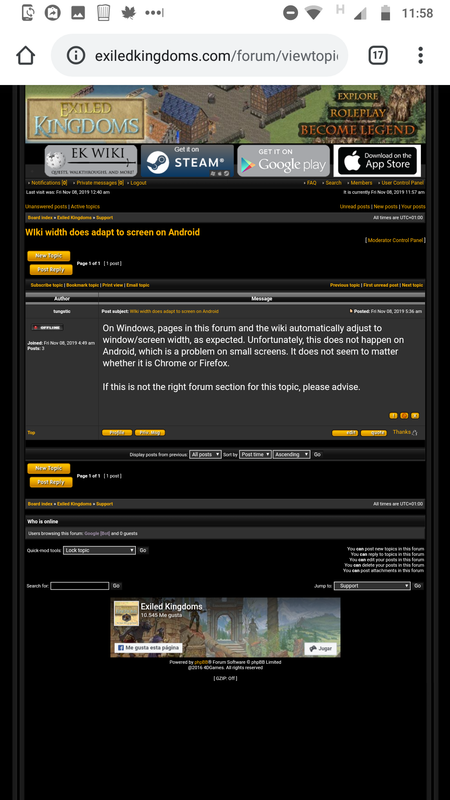Open the Jump to Support dropdown

tap(372, 586)
